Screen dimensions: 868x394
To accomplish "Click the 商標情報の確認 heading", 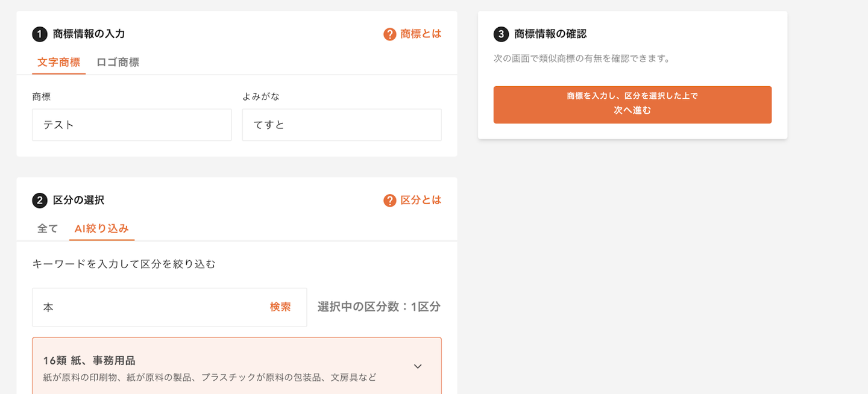I will (x=550, y=34).
